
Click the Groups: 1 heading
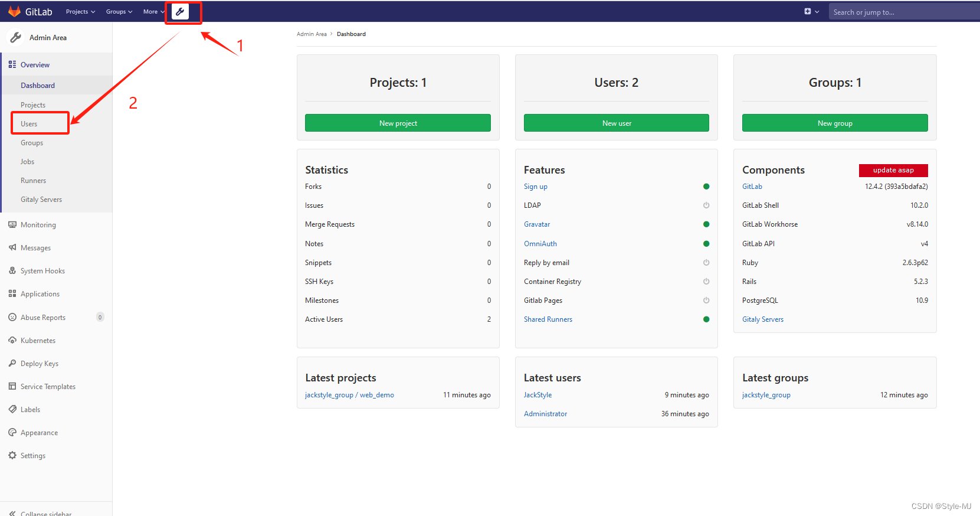coord(835,83)
